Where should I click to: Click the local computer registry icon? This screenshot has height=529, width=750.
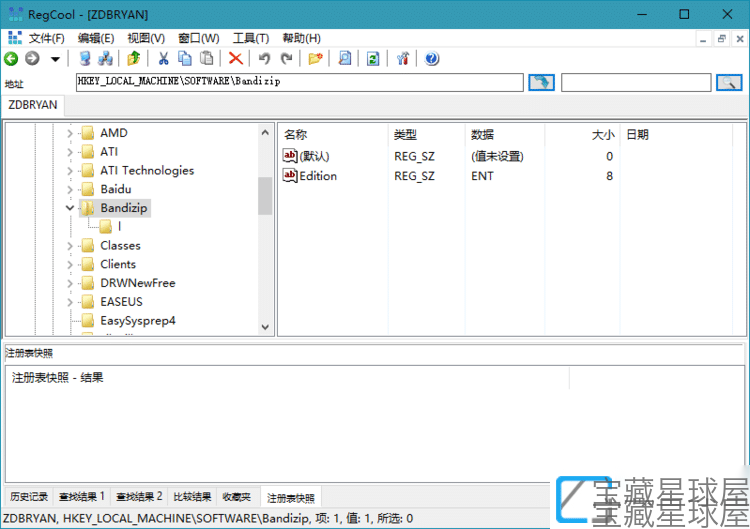[85, 59]
